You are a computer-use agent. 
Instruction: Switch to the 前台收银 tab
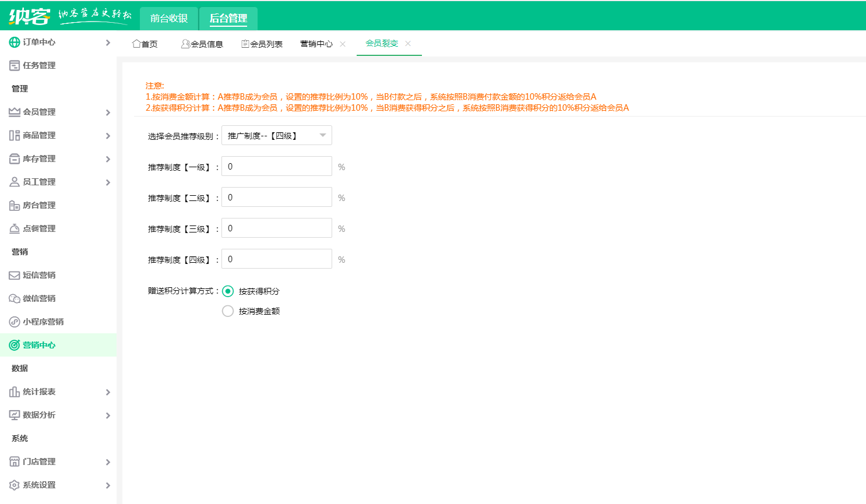click(x=168, y=18)
